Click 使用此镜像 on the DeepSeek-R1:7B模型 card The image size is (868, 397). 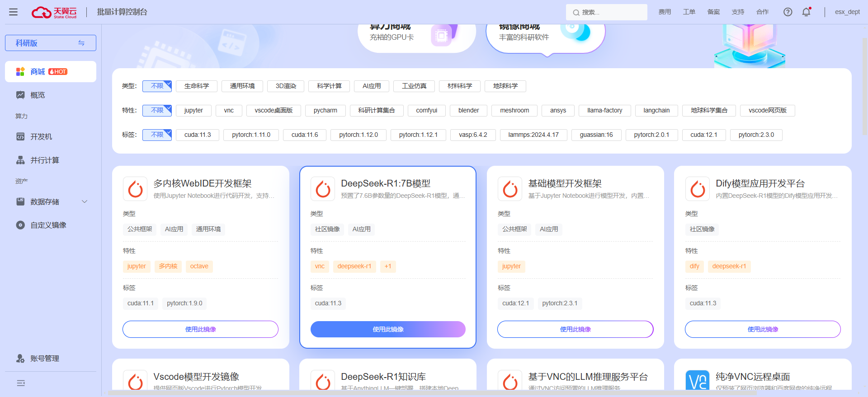pos(388,329)
